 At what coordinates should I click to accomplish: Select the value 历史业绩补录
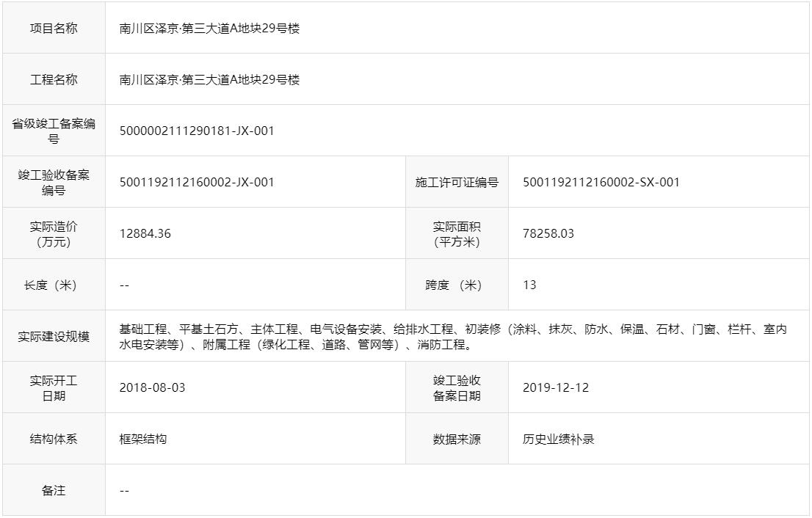[558, 439]
